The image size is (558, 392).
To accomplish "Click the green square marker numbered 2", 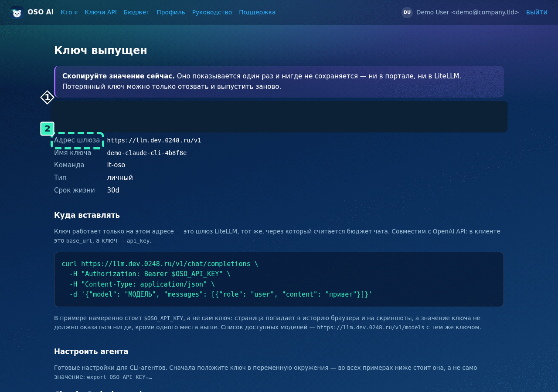I will tap(47, 128).
